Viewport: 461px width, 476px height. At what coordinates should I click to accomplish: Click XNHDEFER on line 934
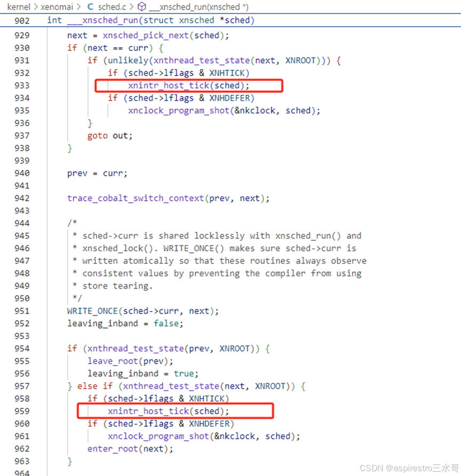(x=230, y=98)
